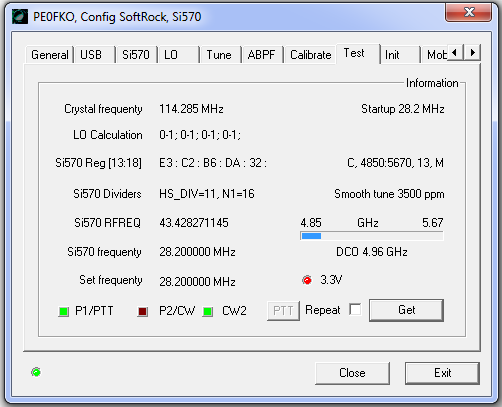502x407 pixels.
Task: Click the dark red P2/CW indicator square
Action: click(143, 311)
